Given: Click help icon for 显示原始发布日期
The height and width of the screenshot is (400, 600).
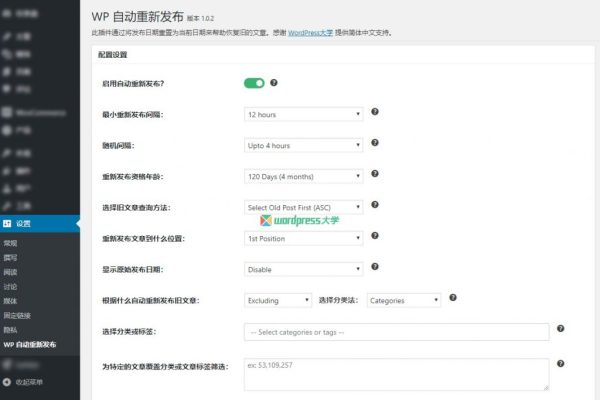Looking at the screenshot, I should (375, 267).
